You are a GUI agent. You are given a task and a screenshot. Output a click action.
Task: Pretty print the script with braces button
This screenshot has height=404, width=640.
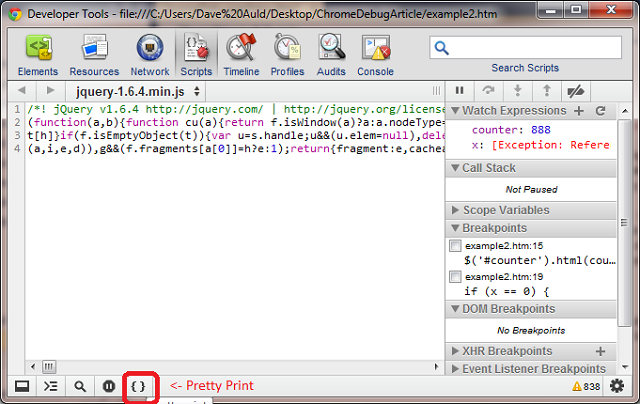click(x=138, y=386)
